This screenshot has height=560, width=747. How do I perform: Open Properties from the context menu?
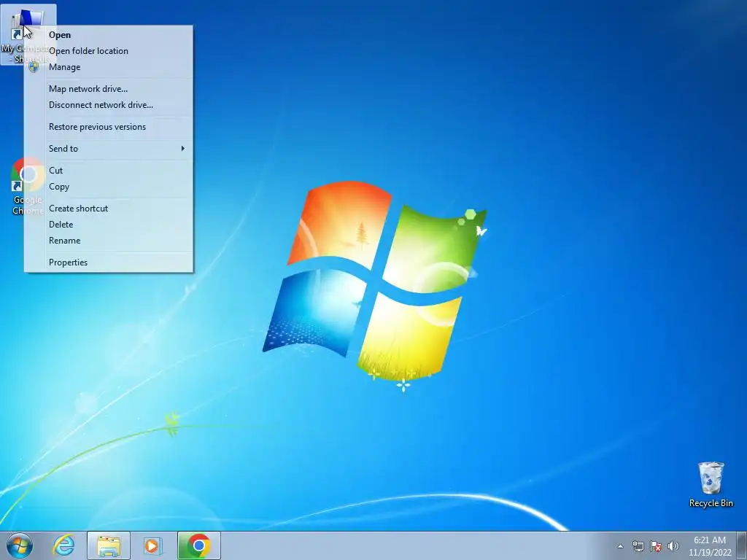pyautogui.click(x=109, y=262)
